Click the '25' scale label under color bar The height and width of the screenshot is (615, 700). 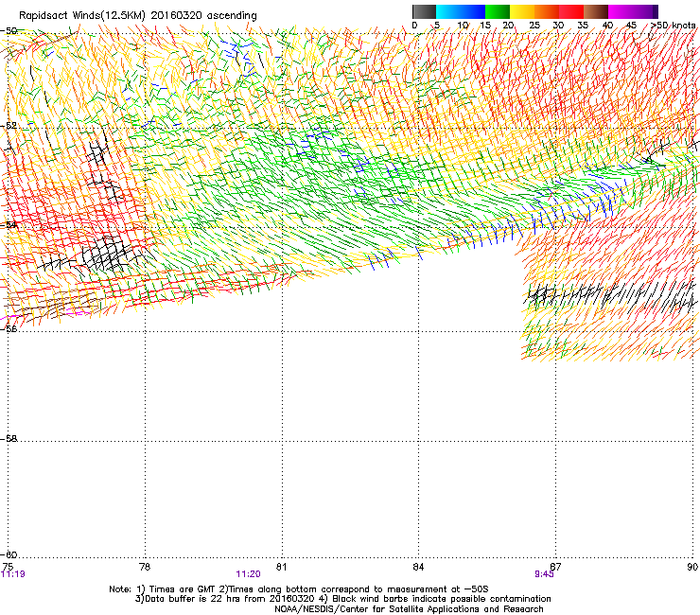tap(534, 25)
